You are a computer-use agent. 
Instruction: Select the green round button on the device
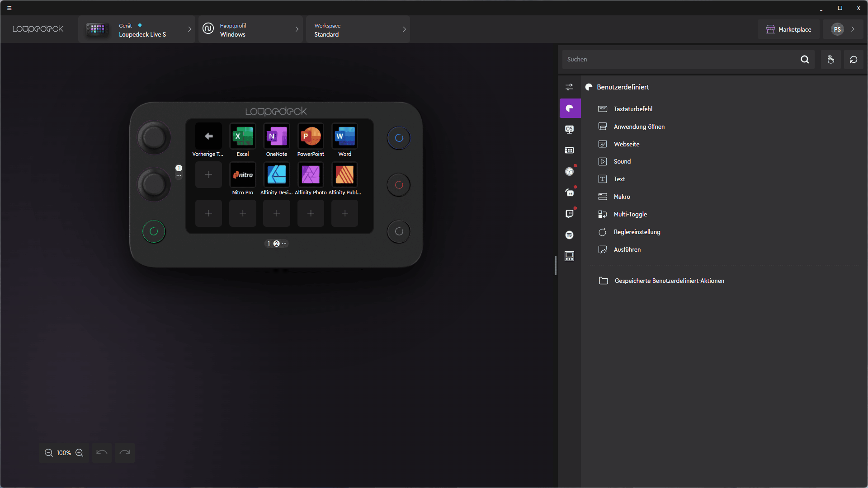point(154,231)
